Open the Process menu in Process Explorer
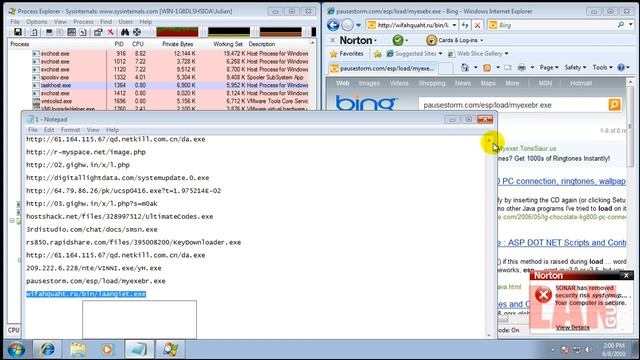Viewport: 640px width, 360px height. point(83,22)
